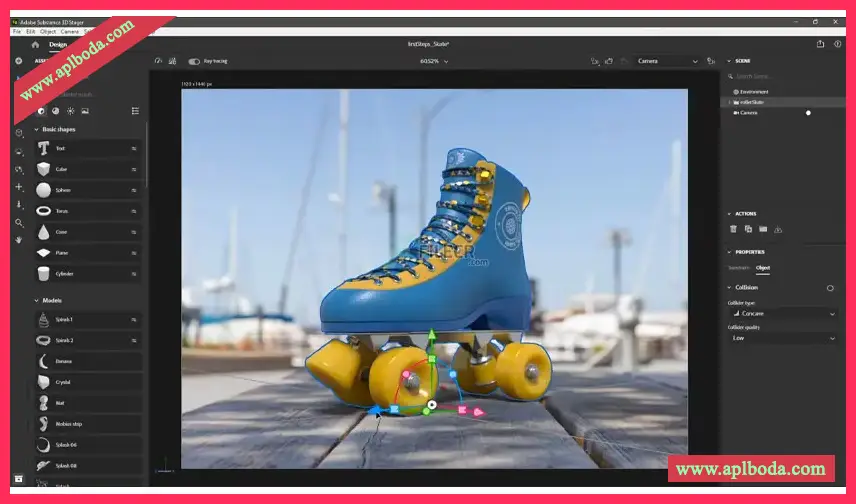
Task: Open the Collider type Concave dropdown
Action: 781,314
